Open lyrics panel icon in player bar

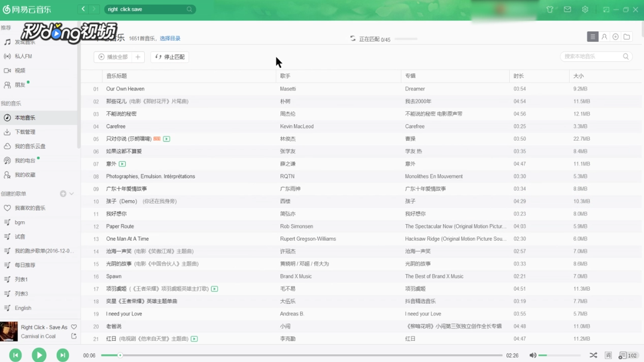(608, 355)
